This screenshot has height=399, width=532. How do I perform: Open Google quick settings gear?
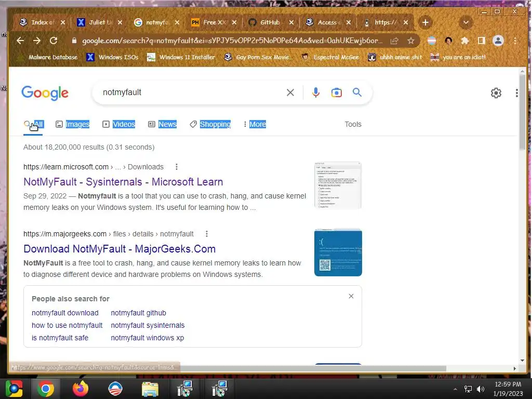point(496,93)
